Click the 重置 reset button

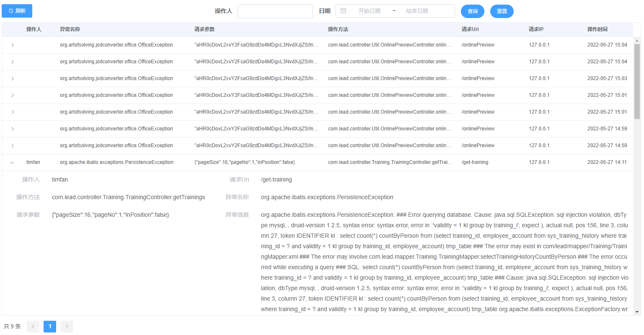coord(502,11)
